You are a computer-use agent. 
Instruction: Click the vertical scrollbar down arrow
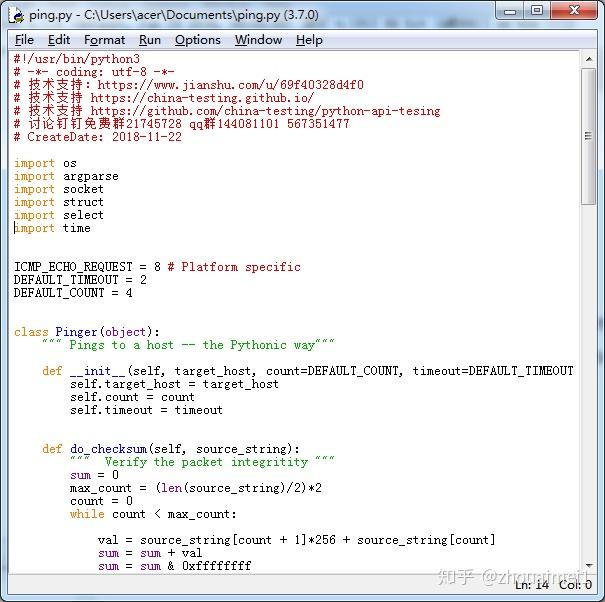point(589,568)
